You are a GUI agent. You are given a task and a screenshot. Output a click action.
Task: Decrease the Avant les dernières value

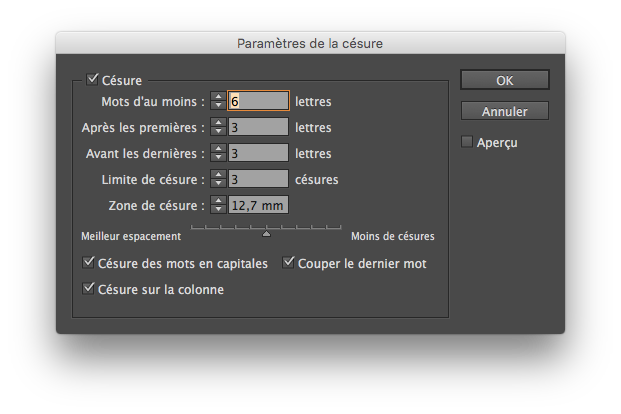tap(218, 158)
